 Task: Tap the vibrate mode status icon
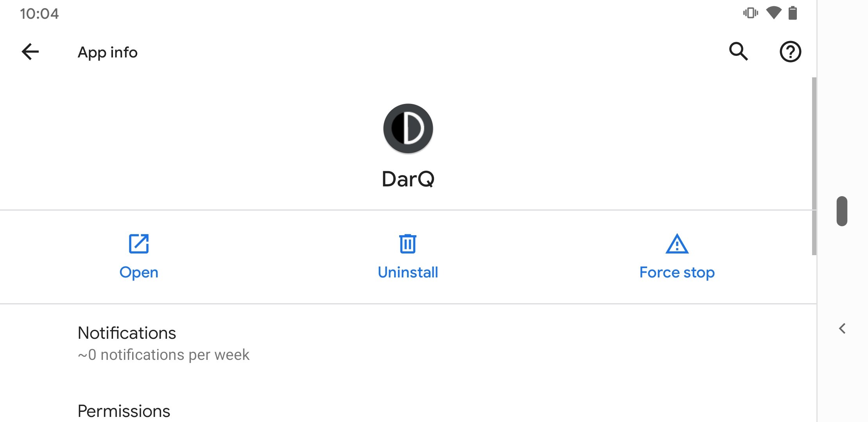click(750, 13)
